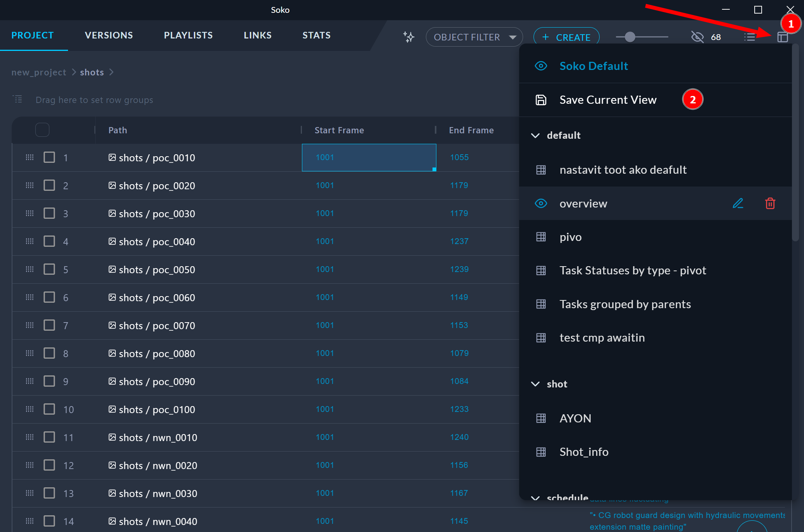This screenshot has height=532, width=804.
Task: Switch to the Versions tab
Action: point(109,35)
